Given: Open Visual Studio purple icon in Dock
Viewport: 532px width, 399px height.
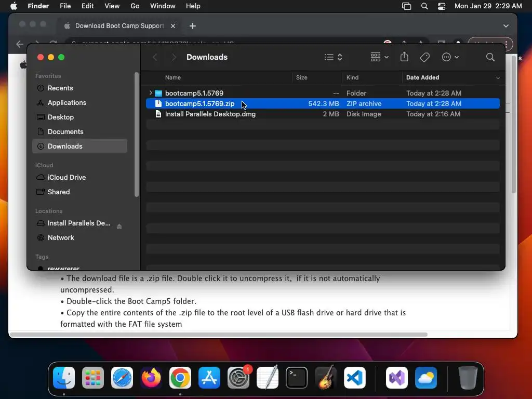Looking at the screenshot, I should [396, 377].
